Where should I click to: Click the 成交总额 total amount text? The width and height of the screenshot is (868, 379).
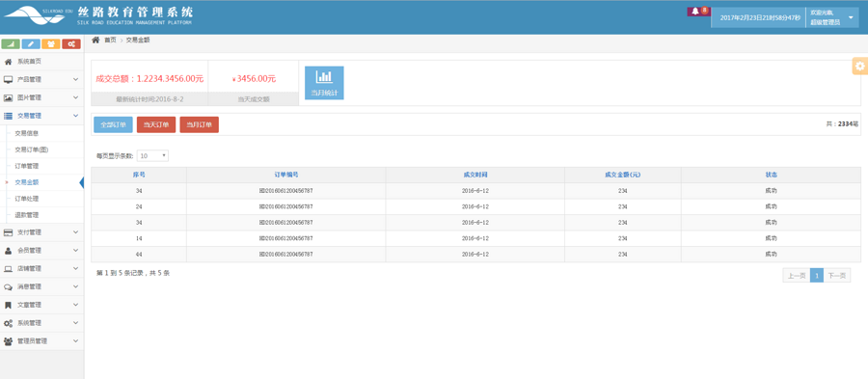tap(149, 79)
